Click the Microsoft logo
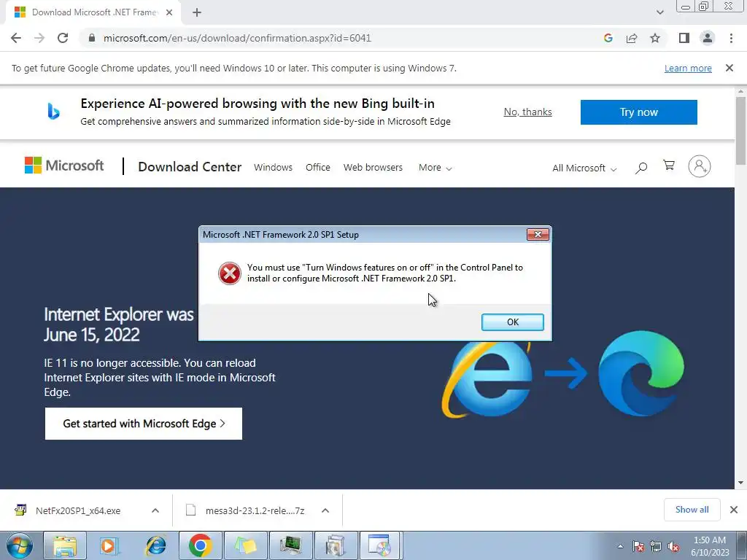 pos(64,166)
